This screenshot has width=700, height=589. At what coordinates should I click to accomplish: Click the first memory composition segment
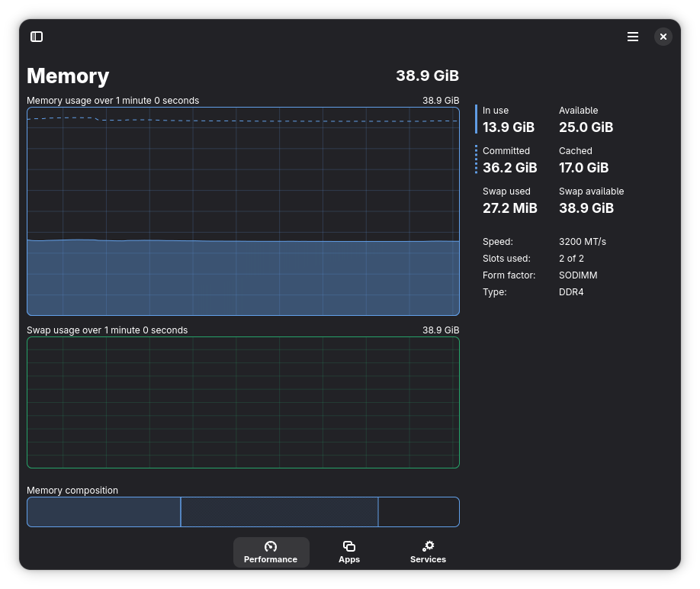click(104, 512)
